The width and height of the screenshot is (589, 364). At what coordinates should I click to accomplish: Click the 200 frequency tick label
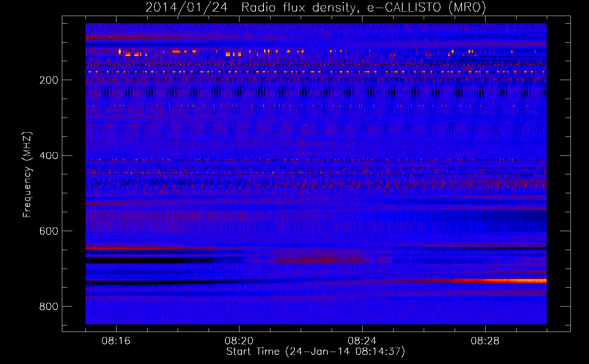(49, 80)
